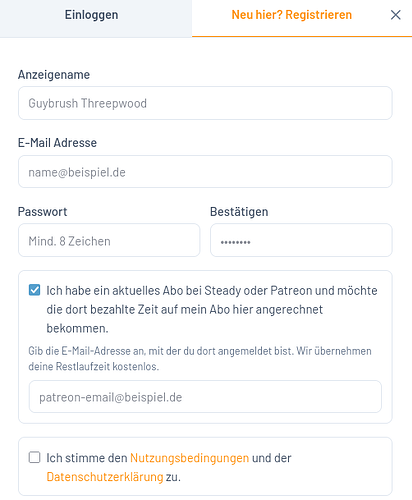Image resolution: width=412 pixels, height=500 pixels.
Task: Click into the name@beispiel.de email field
Action: [205, 172]
